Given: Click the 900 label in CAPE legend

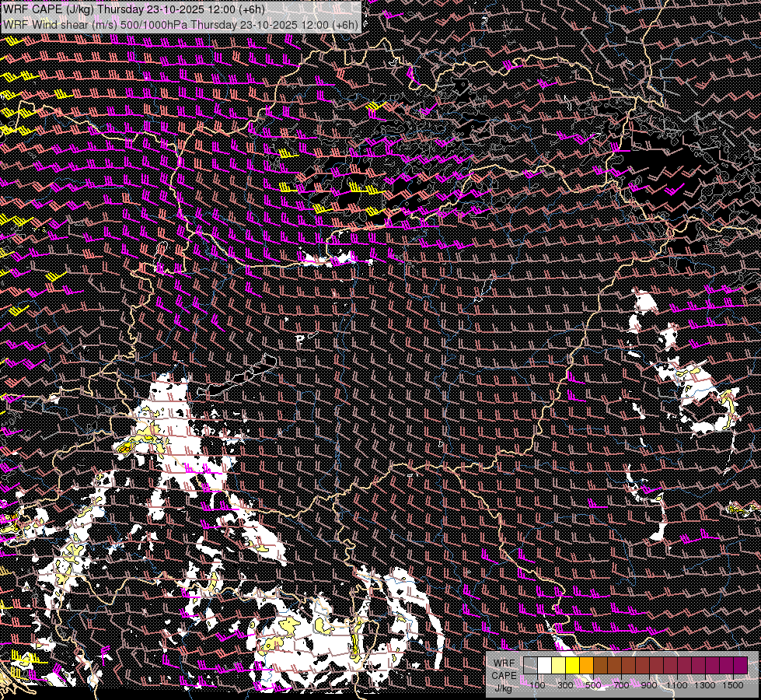Looking at the screenshot, I should (x=649, y=685).
